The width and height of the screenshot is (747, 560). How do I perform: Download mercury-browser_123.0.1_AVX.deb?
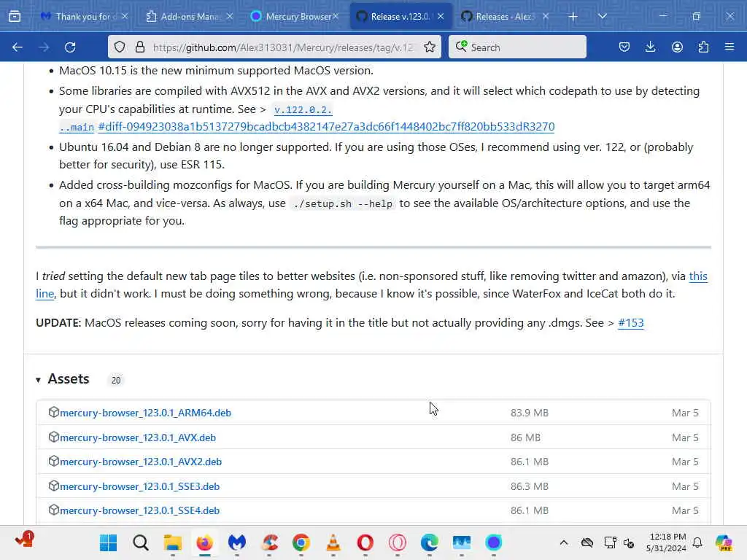(x=138, y=437)
